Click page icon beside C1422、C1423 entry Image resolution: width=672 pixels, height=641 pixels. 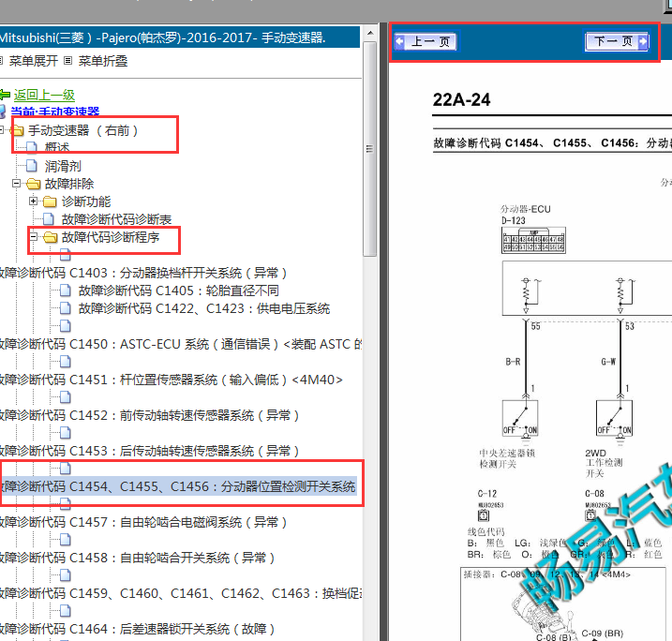66,308
